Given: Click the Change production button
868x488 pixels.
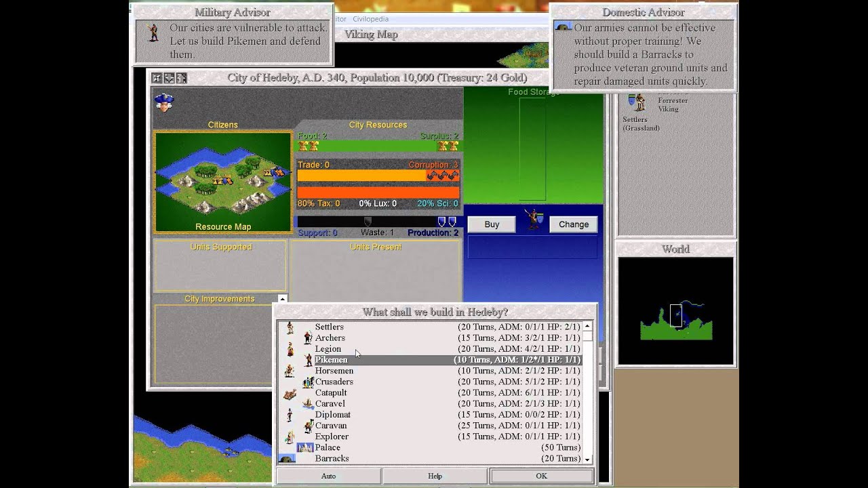Looking at the screenshot, I should (x=574, y=224).
